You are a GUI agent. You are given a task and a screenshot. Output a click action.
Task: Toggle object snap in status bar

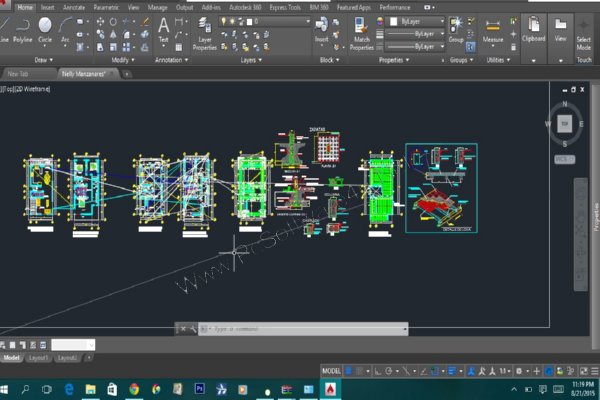pos(435,371)
